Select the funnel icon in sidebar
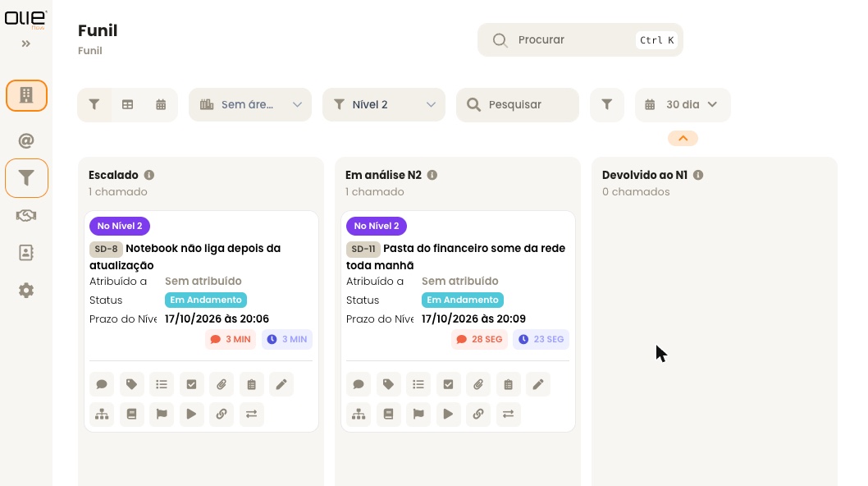 [26, 178]
